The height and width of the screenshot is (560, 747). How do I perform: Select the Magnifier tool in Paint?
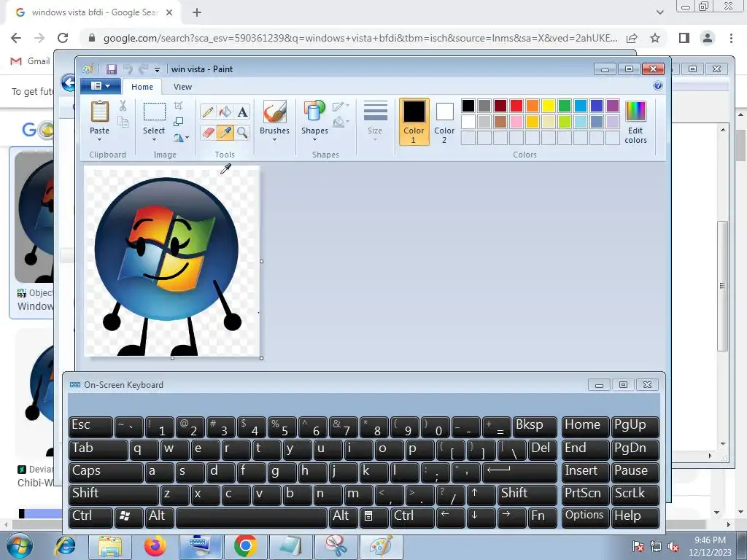click(x=242, y=133)
